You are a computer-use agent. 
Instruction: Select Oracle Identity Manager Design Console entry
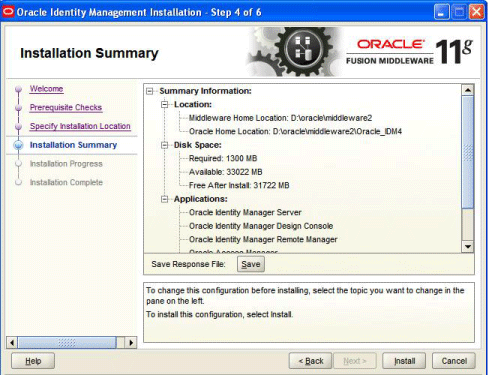click(x=261, y=226)
